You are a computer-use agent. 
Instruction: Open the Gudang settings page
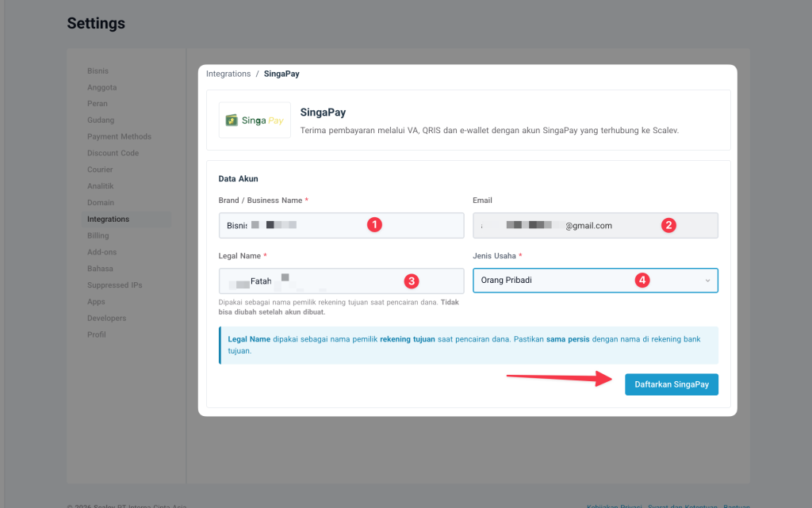coord(101,120)
